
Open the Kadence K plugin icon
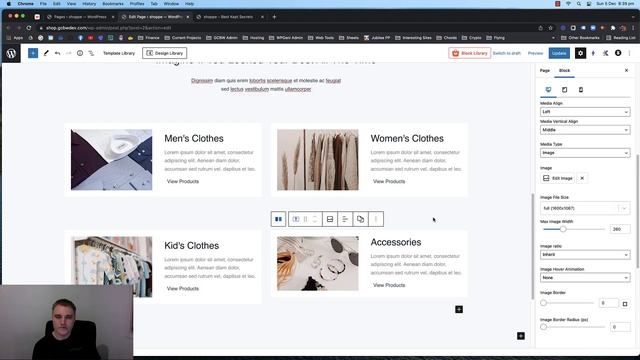606,53
